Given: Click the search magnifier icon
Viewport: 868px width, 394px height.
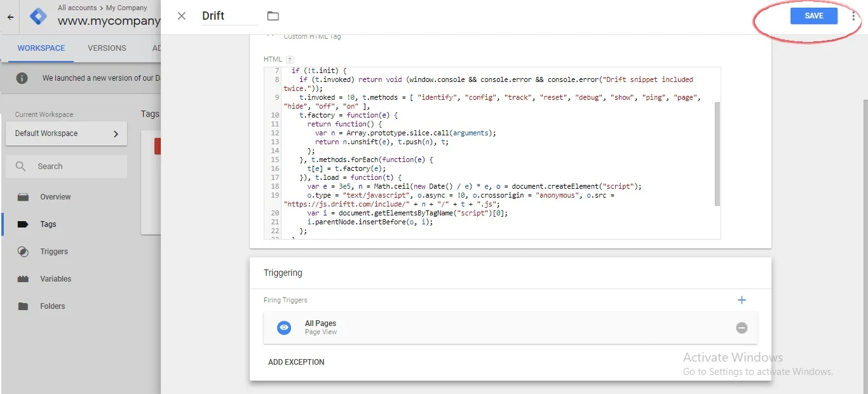Looking at the screenshot, I should point(21,166).
